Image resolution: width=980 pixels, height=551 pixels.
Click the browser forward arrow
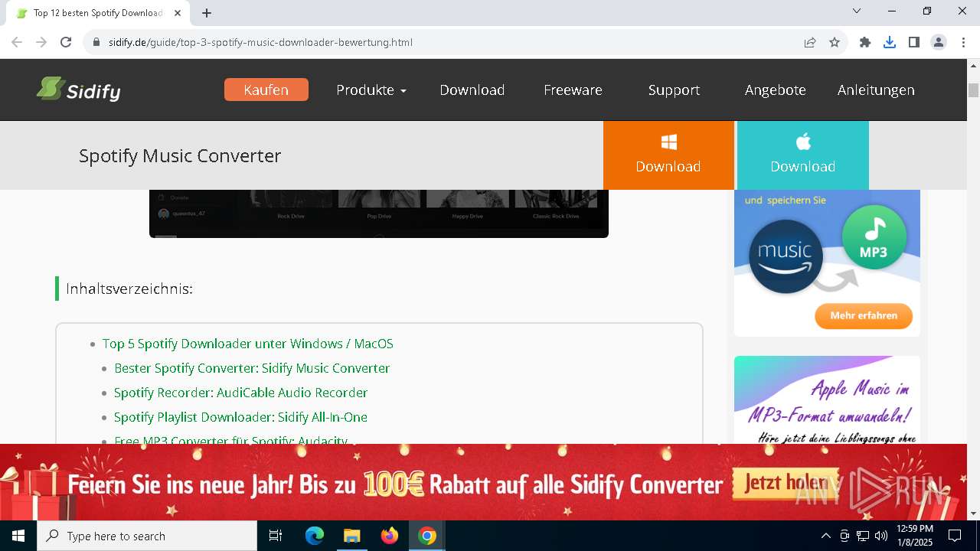41,42
